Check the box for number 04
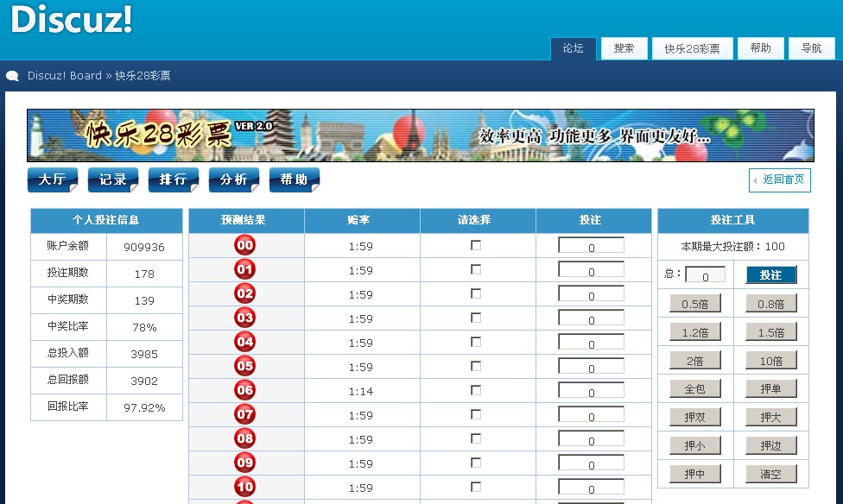The image size is (843, 504). click(x=476, y=342)
